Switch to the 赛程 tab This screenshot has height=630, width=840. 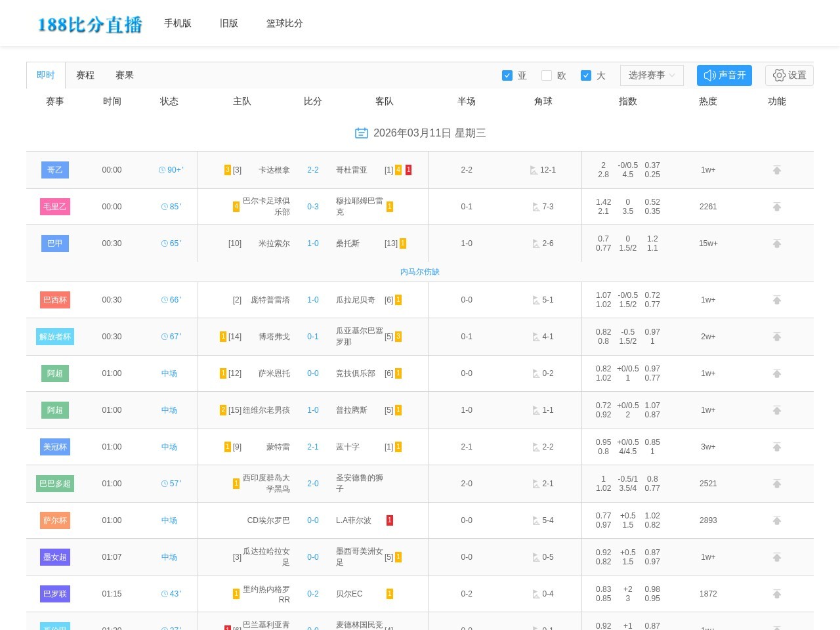pos(85,75)
